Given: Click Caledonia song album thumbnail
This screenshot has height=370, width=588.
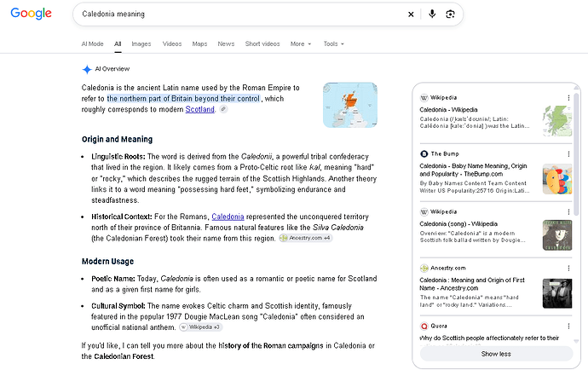Looking at the screenshot, I should coord(557,235).
